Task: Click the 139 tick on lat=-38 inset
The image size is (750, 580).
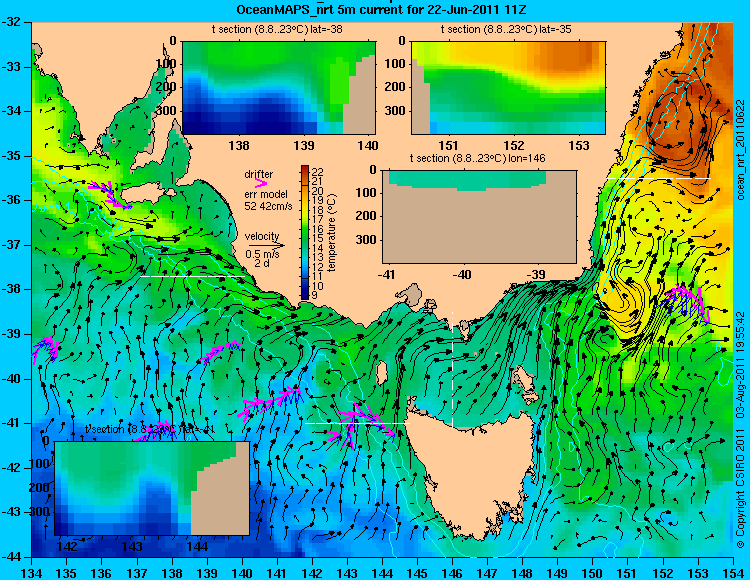Action: click(x=304, y=145)
